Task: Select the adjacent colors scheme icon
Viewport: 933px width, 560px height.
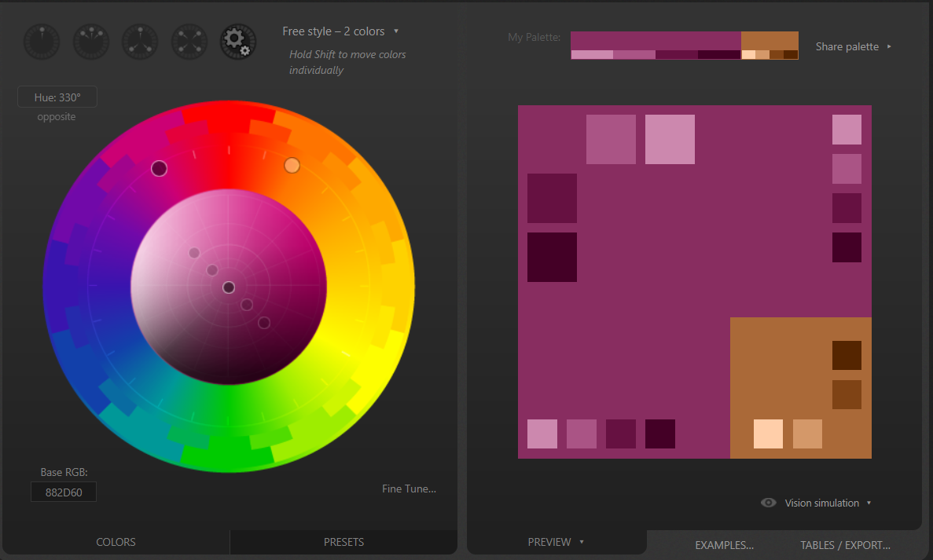Action: [x=91, y=42]
